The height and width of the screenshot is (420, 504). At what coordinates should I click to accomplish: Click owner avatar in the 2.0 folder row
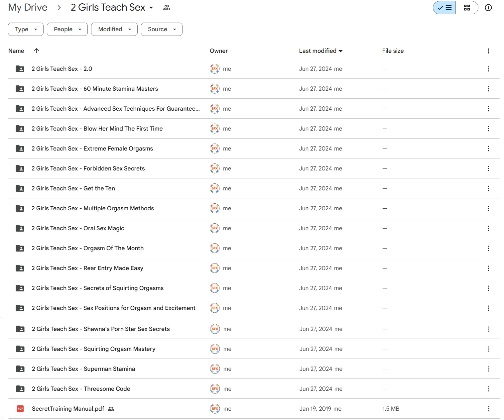click(214, 69)
